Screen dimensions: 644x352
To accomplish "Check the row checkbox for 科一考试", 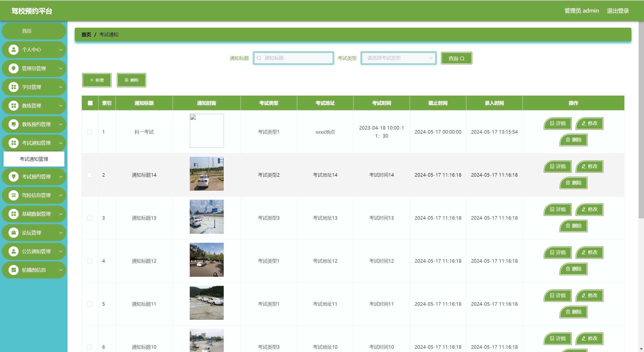I will click(89, 132).
